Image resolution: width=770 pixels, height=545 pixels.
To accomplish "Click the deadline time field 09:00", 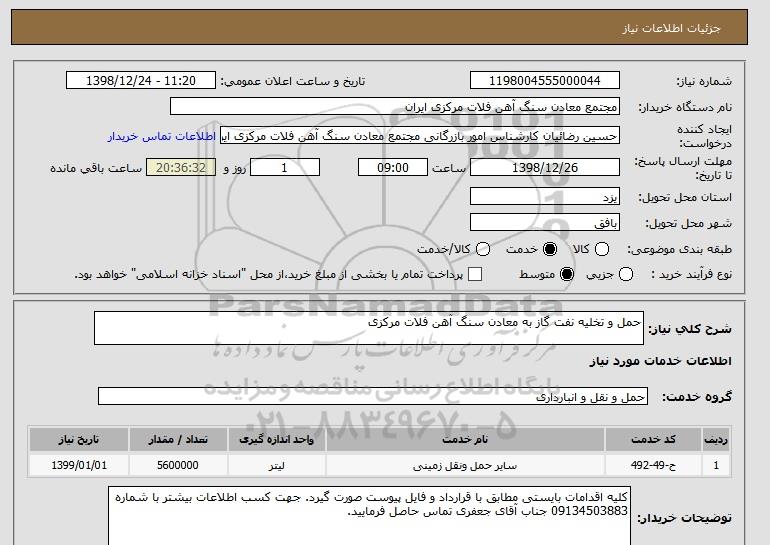I will (393, 167).
